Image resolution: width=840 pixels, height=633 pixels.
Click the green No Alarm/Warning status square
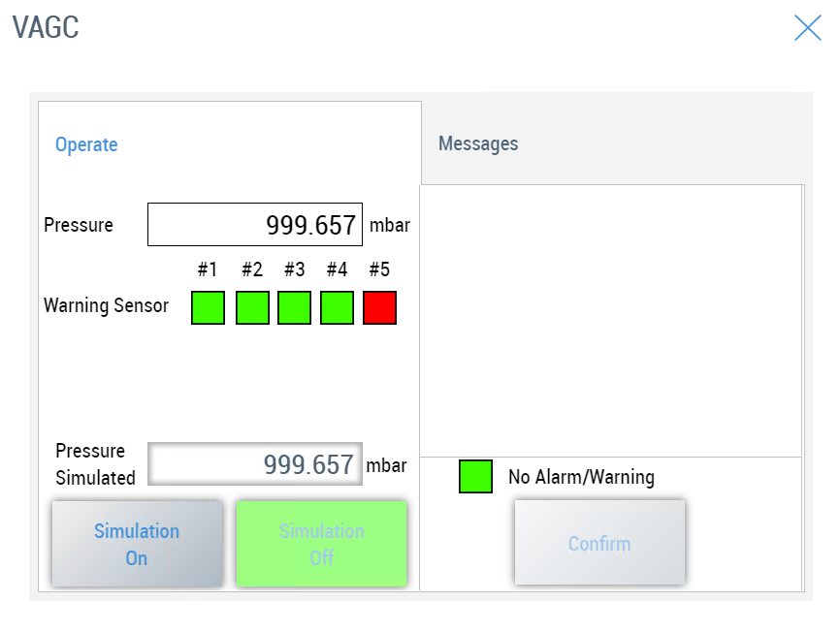(475, 477)
